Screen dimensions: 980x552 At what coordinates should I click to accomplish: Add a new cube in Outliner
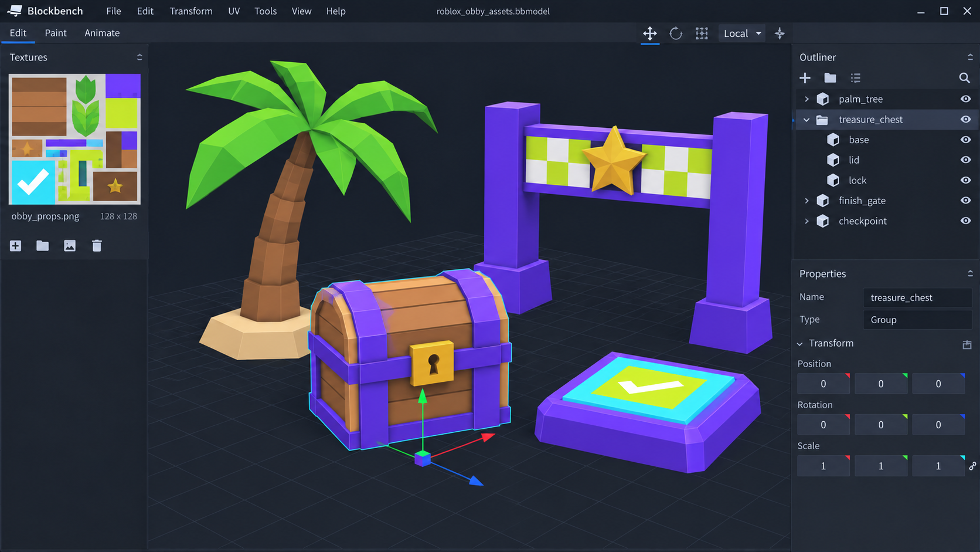pos(805,77)
